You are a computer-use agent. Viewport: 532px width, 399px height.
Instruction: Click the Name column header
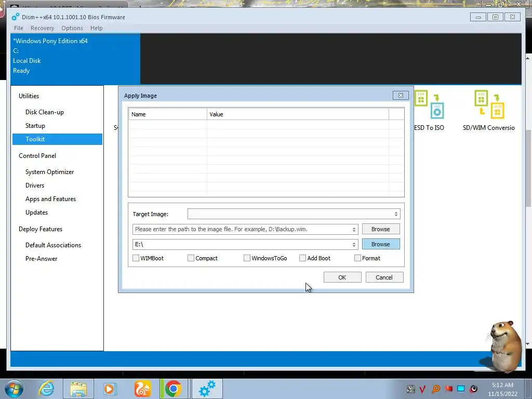coord(168,114)
